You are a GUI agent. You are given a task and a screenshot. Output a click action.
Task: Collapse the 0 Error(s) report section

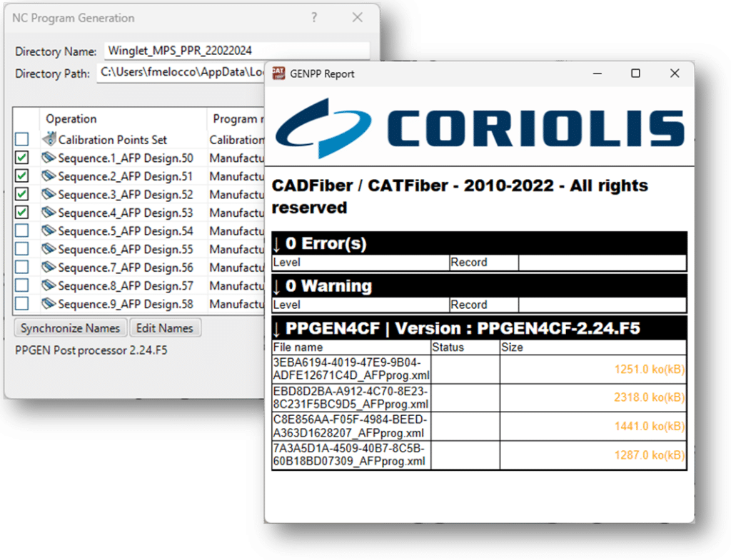[x=277, y=244]
